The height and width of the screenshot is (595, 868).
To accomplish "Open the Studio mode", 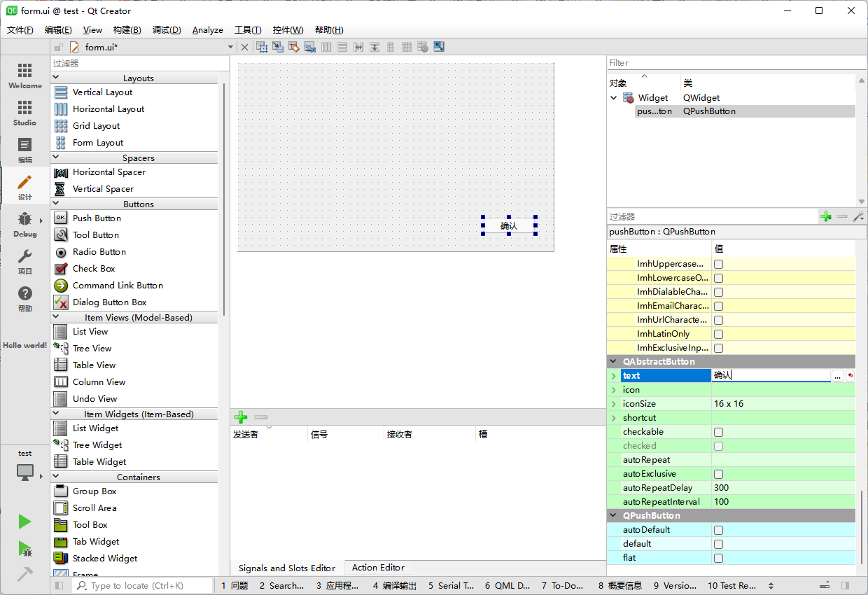I will coord(25,113).
